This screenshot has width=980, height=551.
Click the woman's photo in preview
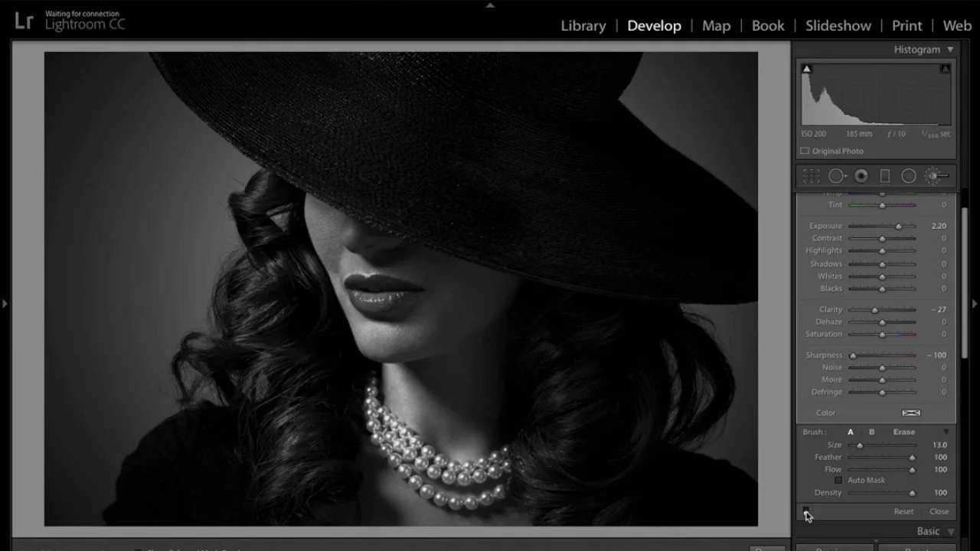pyautogui.click(x=401, y=289)
